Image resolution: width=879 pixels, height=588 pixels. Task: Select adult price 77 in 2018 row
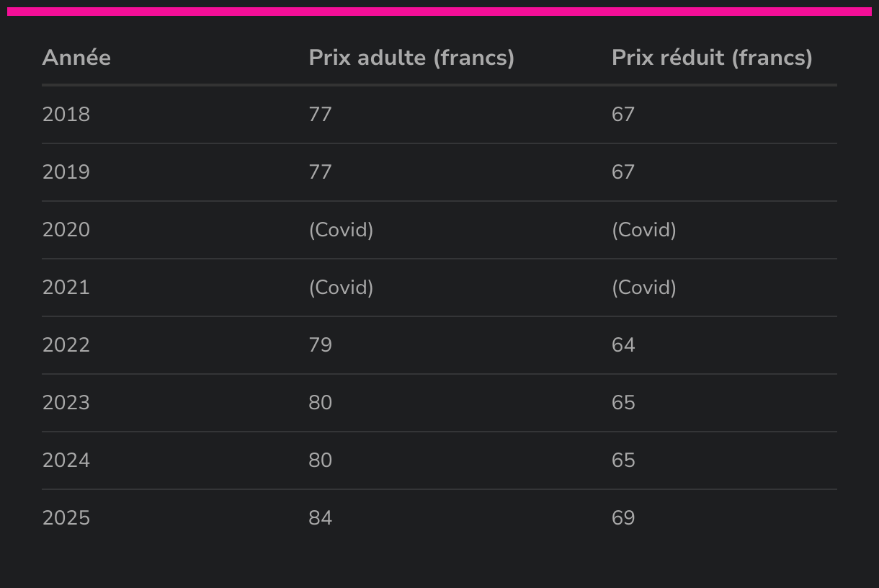click(x=321, y=115)
